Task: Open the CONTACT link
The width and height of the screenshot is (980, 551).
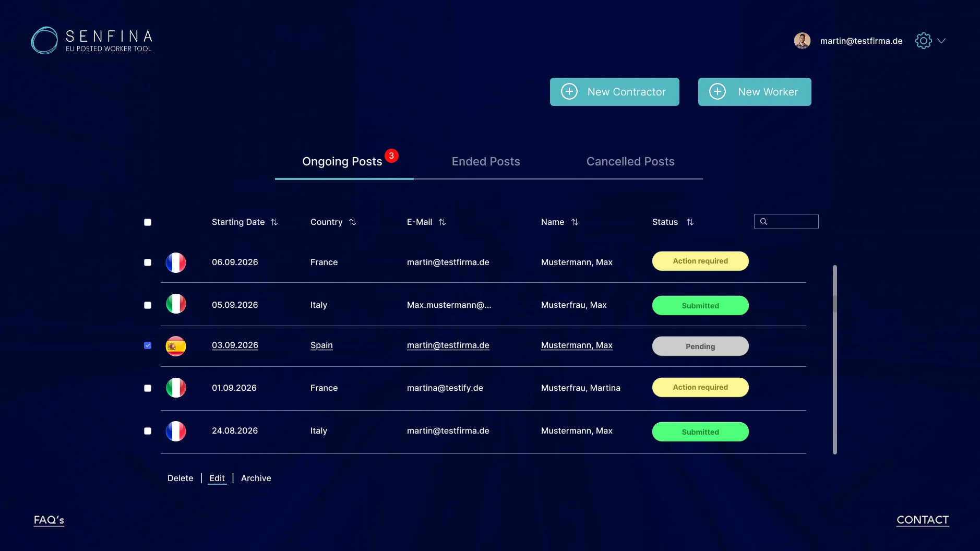Action: coord(923,520)
